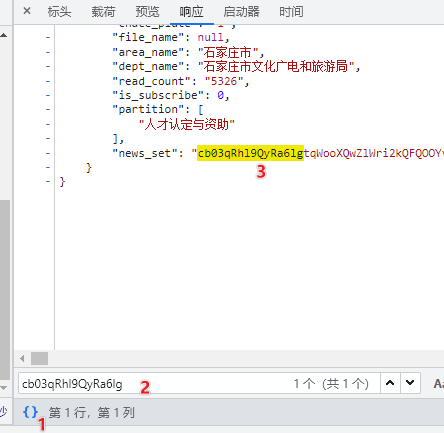Go to previous search match

(390, 383)
